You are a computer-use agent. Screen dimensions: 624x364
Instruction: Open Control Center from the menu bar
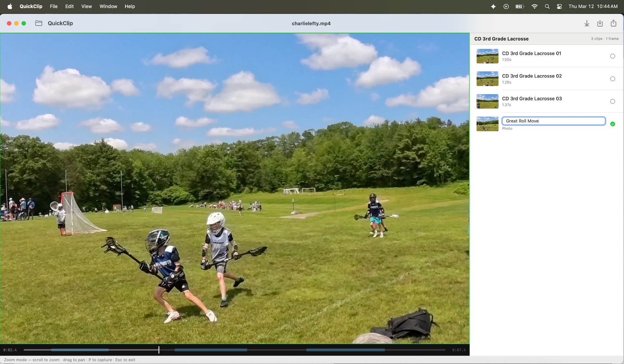click(x=559, y=6)
